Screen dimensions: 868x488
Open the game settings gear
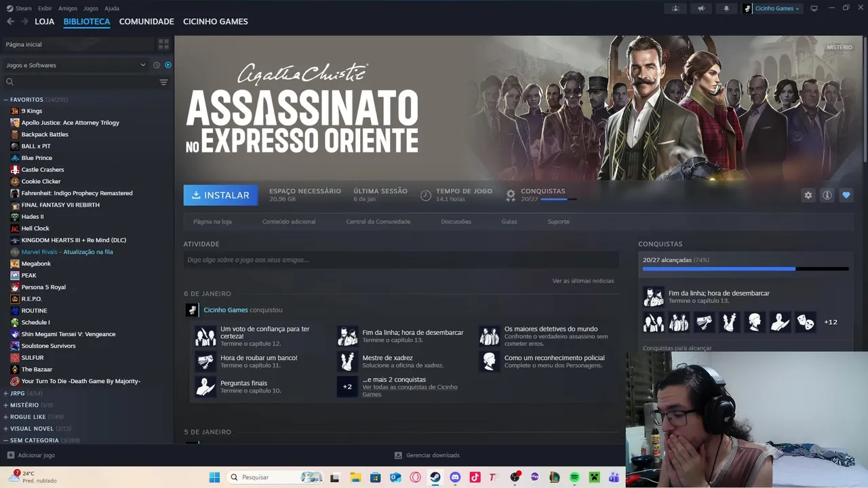click(808, 195)
